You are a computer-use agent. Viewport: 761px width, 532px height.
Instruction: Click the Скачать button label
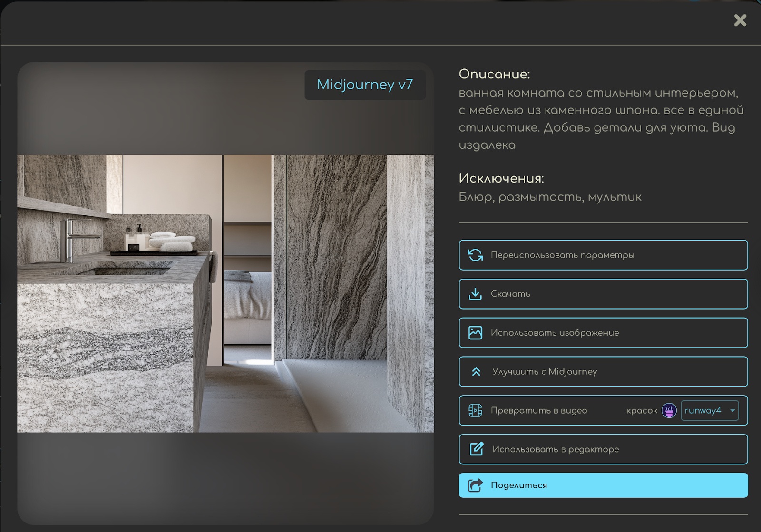point(510,294)
